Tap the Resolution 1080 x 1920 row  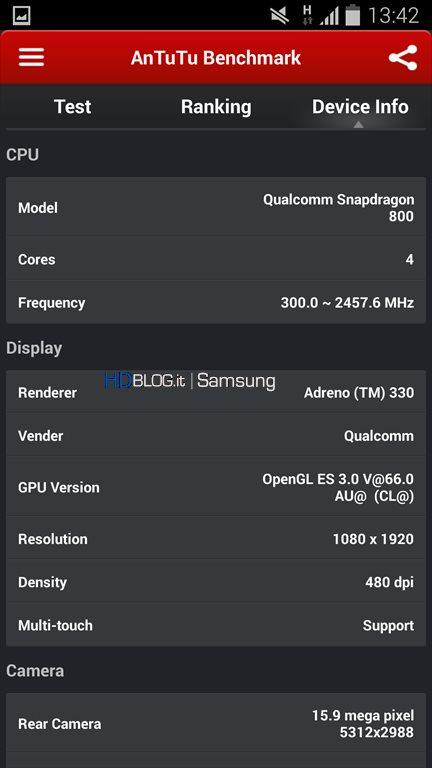click(216, 539)
